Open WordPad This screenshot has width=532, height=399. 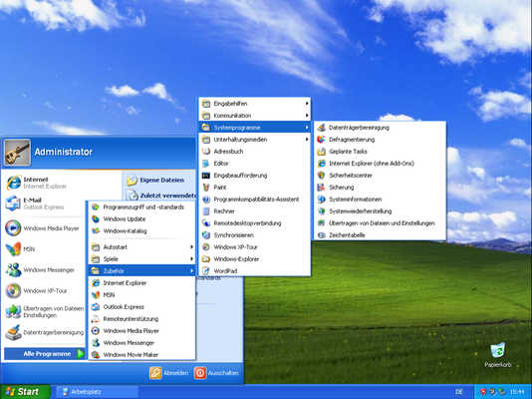(254, 271)
